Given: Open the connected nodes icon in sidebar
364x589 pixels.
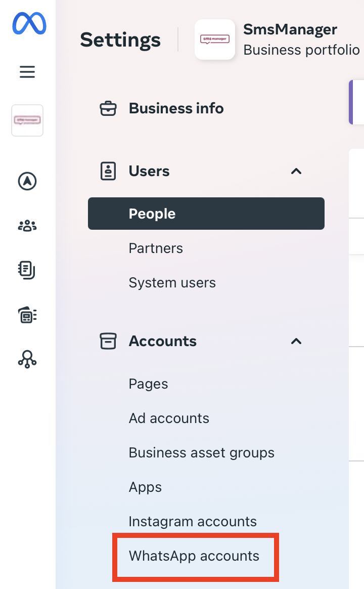Looking at the screenshot, I should click(x=27, y=359).
